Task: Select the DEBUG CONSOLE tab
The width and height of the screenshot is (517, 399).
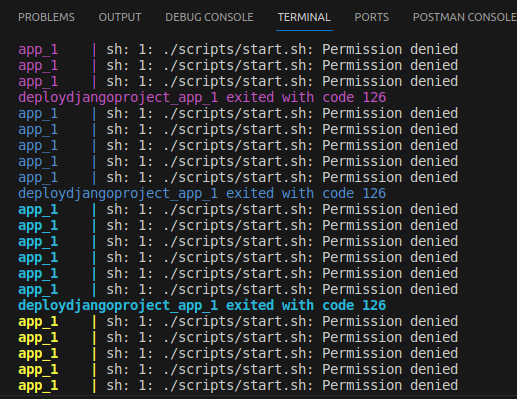Action: (x=209, y=17)
